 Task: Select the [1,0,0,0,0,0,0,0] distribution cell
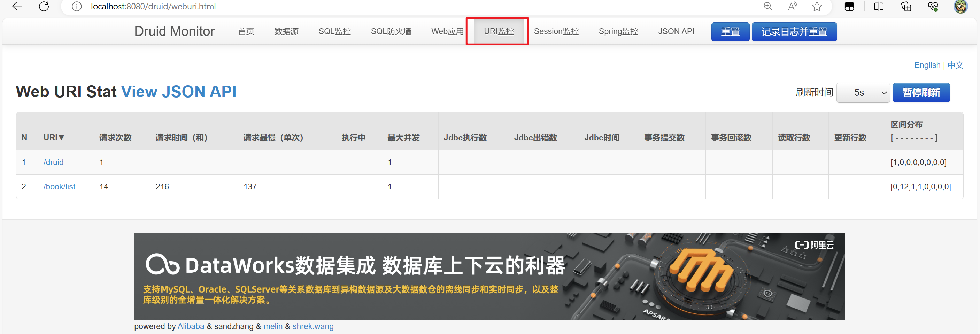tap(924, 162)
